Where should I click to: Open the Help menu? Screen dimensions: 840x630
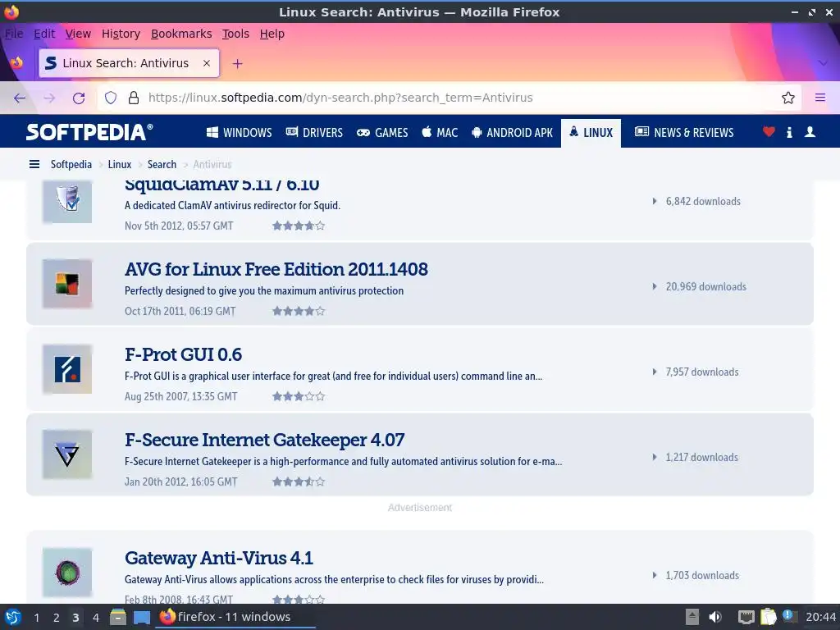pyautogui.click(x=272, y=34)
